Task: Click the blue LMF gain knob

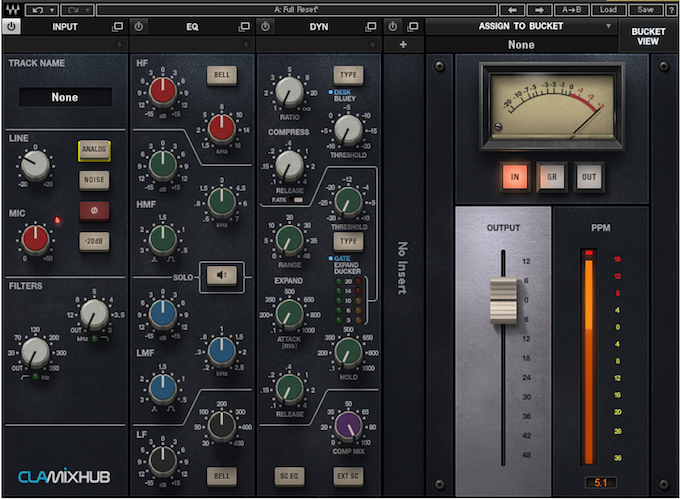Action: (x=163, y=313)
